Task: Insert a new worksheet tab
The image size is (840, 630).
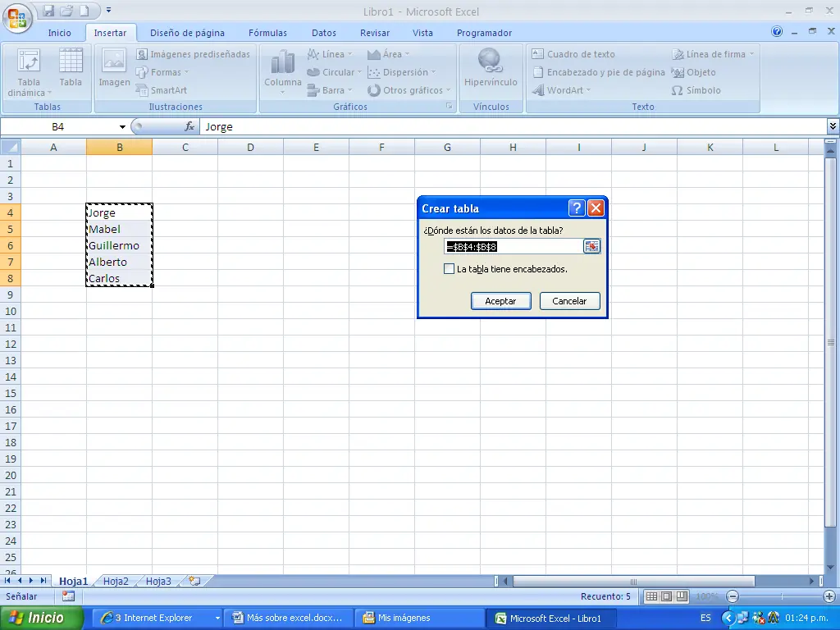Action: [x=194, y=582]
